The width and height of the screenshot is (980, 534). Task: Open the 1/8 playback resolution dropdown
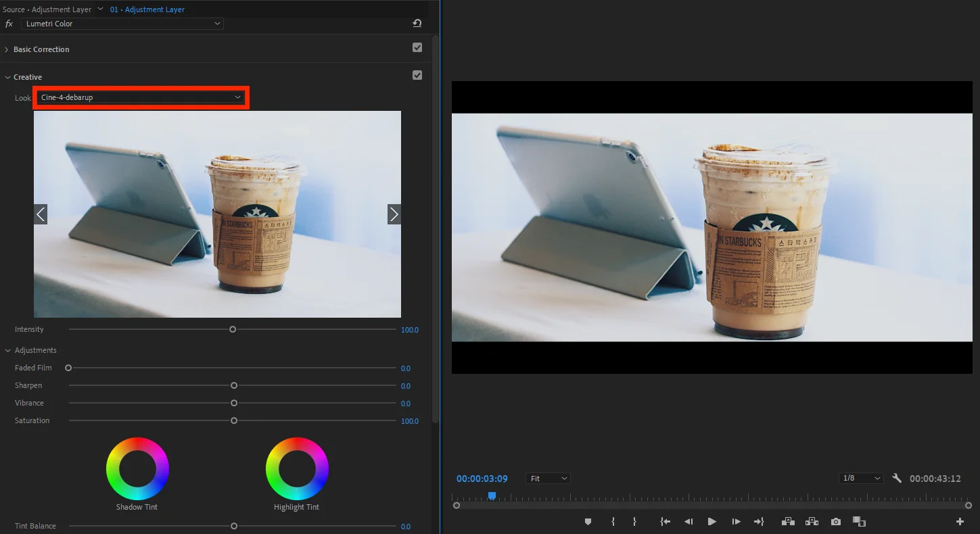pos(861,479)
